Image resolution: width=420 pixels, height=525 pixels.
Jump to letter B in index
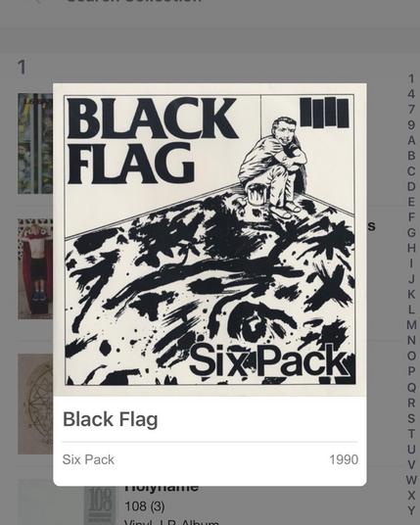[411, 156]
